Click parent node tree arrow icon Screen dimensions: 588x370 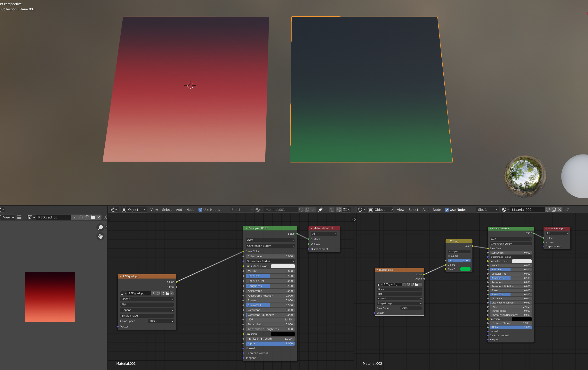(331, 210)
